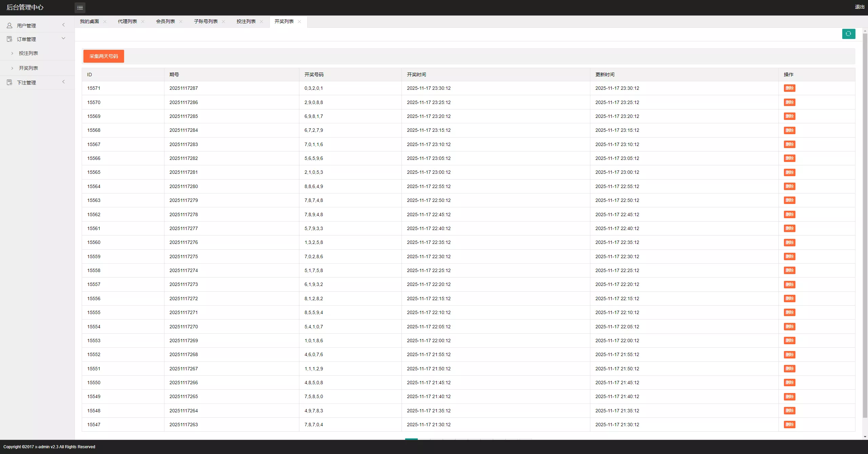Expand the 用户管理 menu chevron
The image size is (868, 454).
pos(63,25)
